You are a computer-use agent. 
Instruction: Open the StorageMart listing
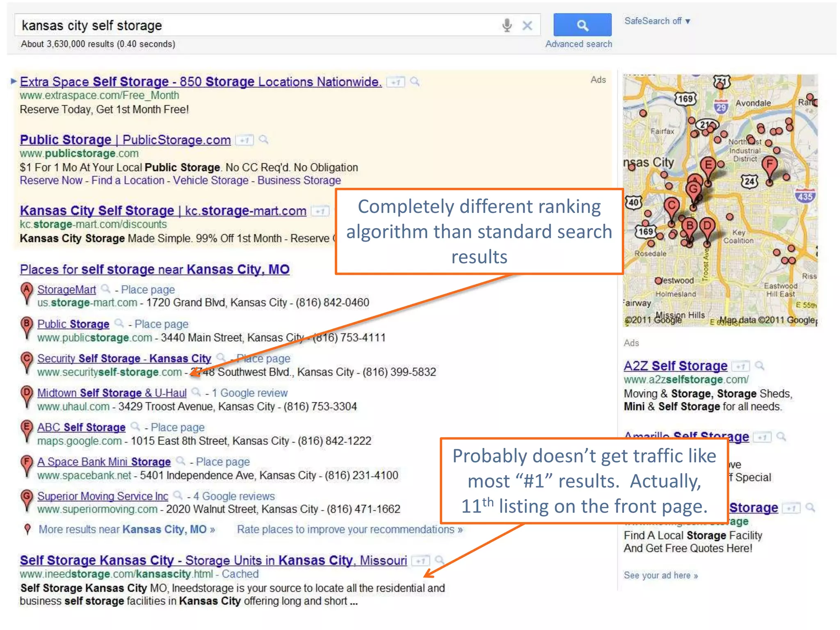(x=66, y=290)
